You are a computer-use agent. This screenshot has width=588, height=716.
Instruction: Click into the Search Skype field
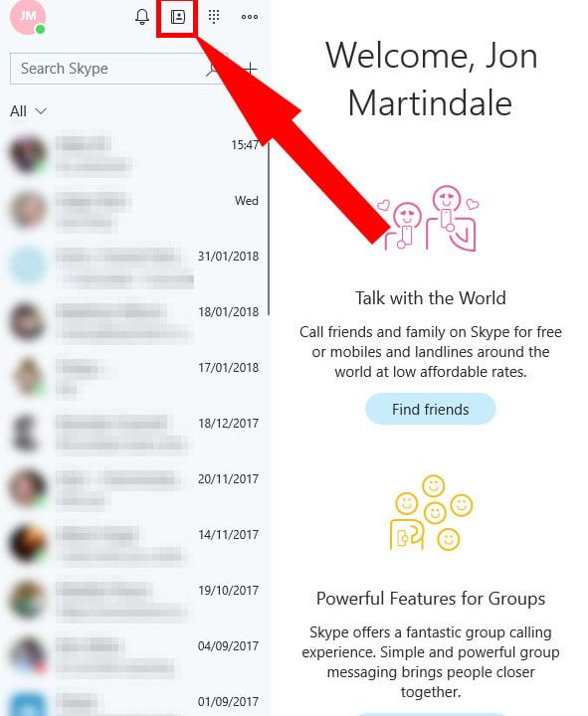[107, 69]
